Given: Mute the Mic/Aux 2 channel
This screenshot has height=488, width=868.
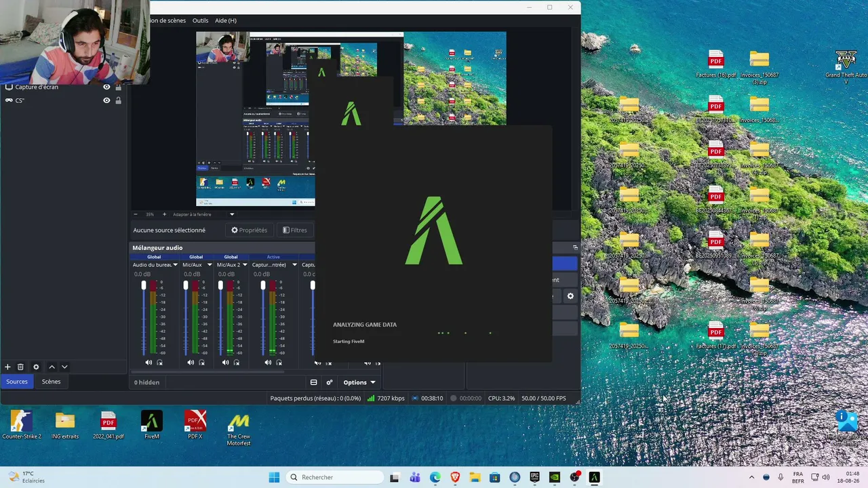Looking at the screenshot, I should (225, 363).
